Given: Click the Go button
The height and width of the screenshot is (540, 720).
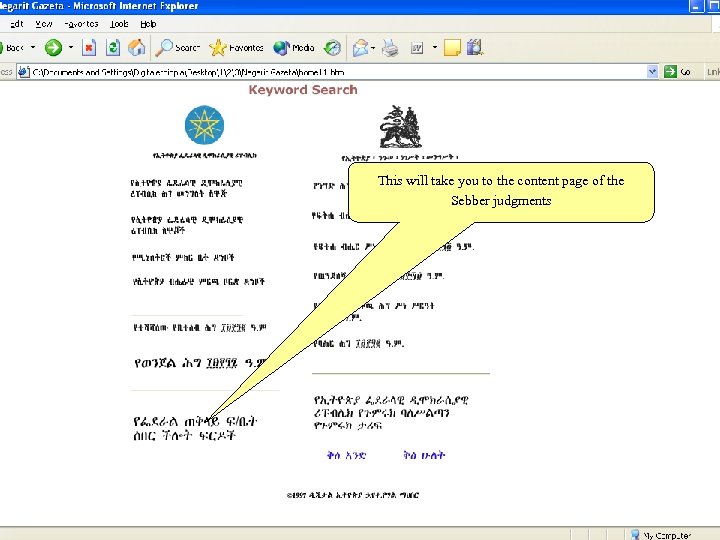Looking at the screenshot, I should click(678, 72).
